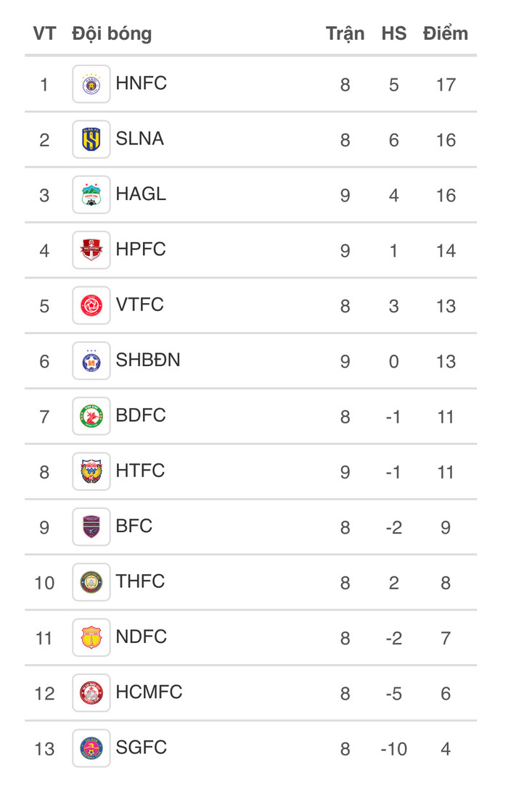Select the Trận column header

click(345, 33)
